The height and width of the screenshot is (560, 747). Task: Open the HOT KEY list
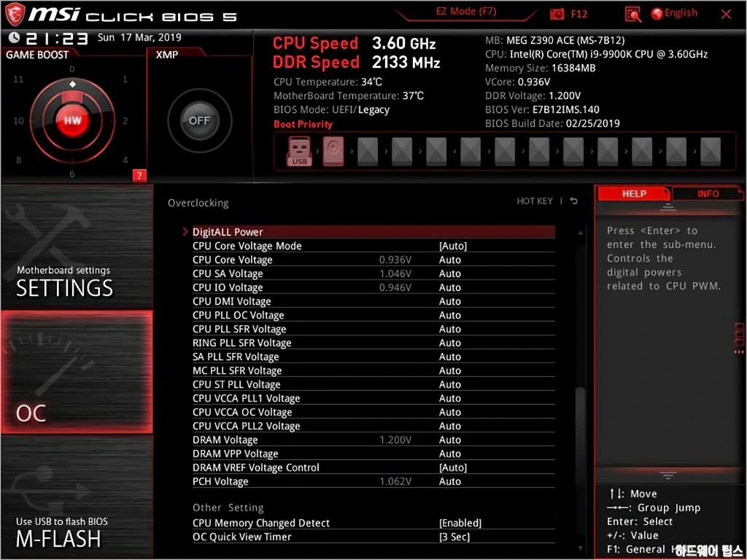pos(535,201)
